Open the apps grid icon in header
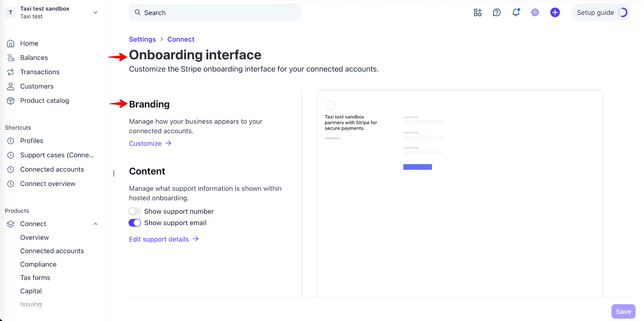Screen dimensions: 644x321 click(x=478, y=13)
